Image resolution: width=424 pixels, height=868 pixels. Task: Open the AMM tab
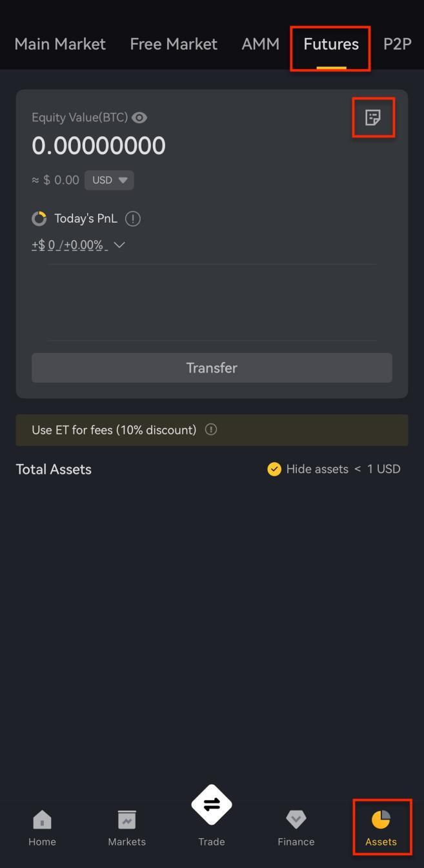(261, 44)
